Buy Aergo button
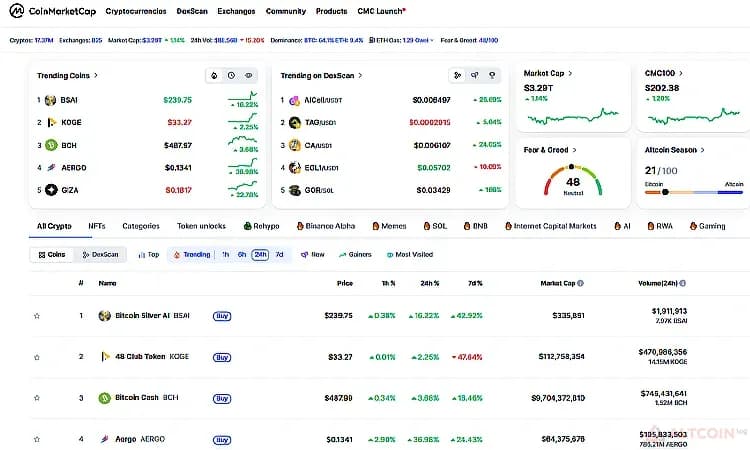 222,439
